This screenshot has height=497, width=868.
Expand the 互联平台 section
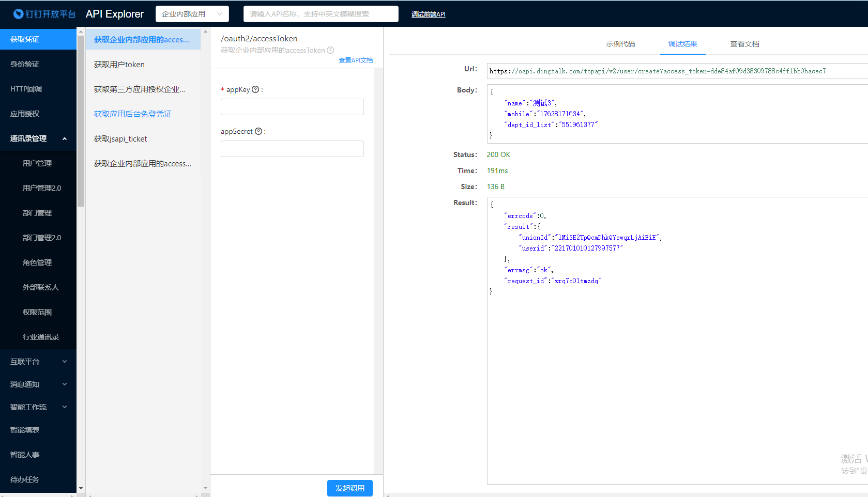(x=38, y=362)
